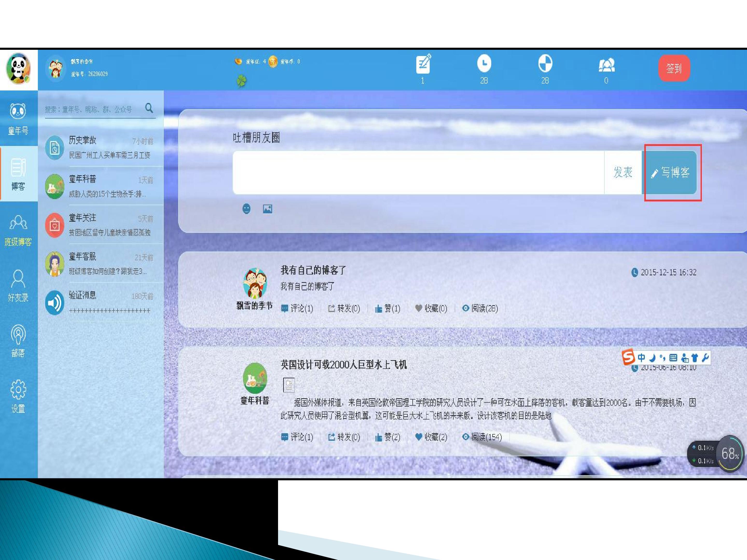The image size is (747, 560).
Task: Focus the 吐槽朋友圈 text input box
Action: [418, 172]
